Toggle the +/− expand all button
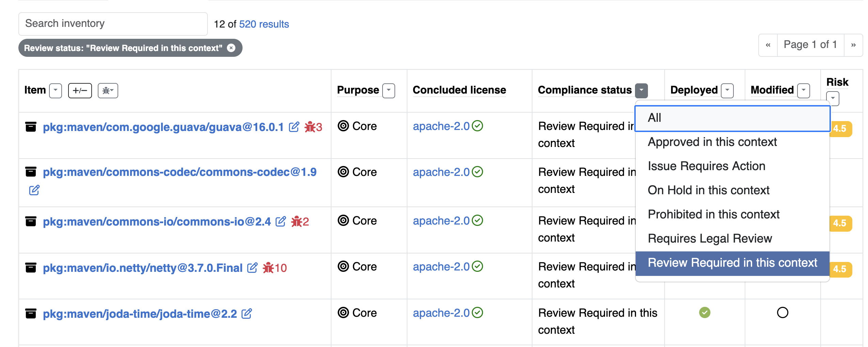Viewport: 868px width, 347px height. (80, 90)
